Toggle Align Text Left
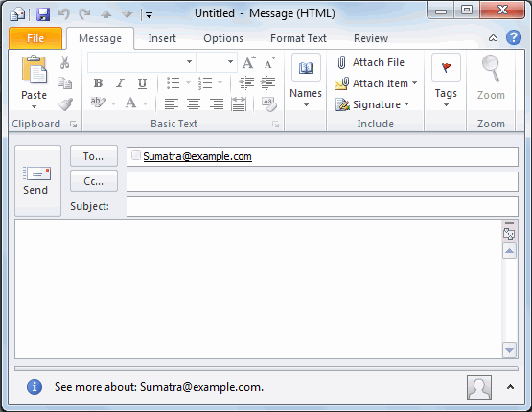 click(x=172, y=103)
